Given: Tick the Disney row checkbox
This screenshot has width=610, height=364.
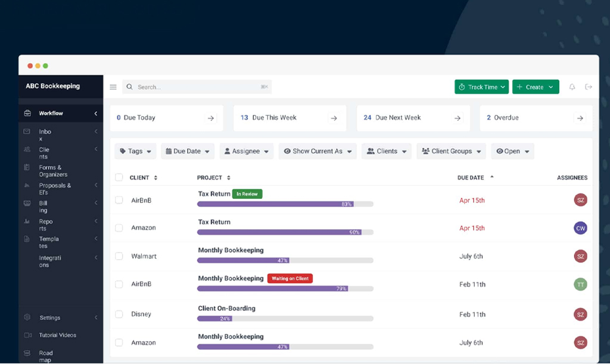Looking at the screenshot, I should coord(119,314).
